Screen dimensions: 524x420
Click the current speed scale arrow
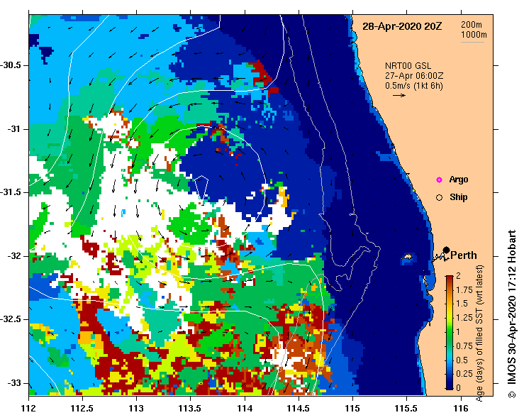click(x=399, y=95)
